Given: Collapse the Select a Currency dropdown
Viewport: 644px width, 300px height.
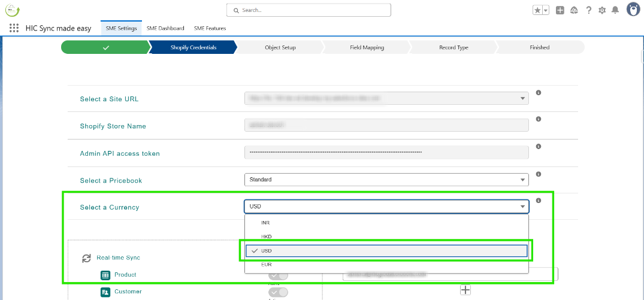Looking at the screenshot, I should [386, 207].
